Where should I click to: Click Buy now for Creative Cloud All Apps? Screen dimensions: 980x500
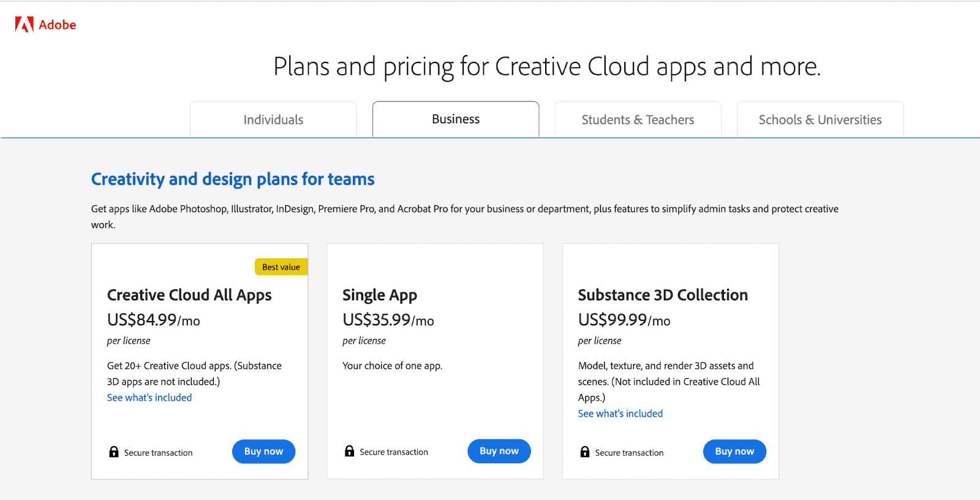coord(263,452)
